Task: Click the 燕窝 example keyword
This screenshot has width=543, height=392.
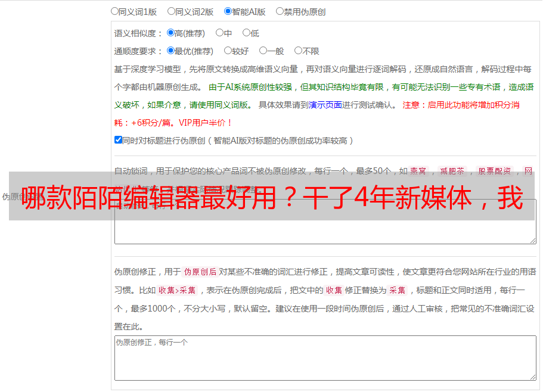Action: tap(418, 171)
